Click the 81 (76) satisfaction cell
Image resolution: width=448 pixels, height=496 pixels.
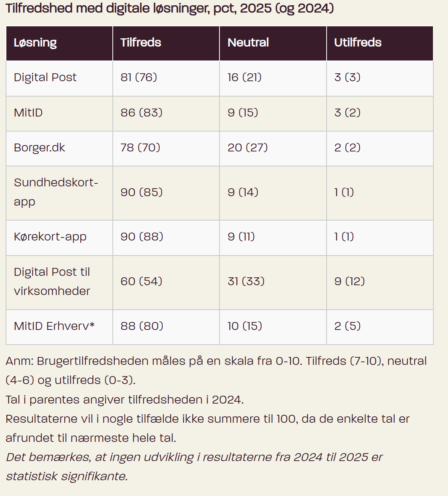(139, 77)
